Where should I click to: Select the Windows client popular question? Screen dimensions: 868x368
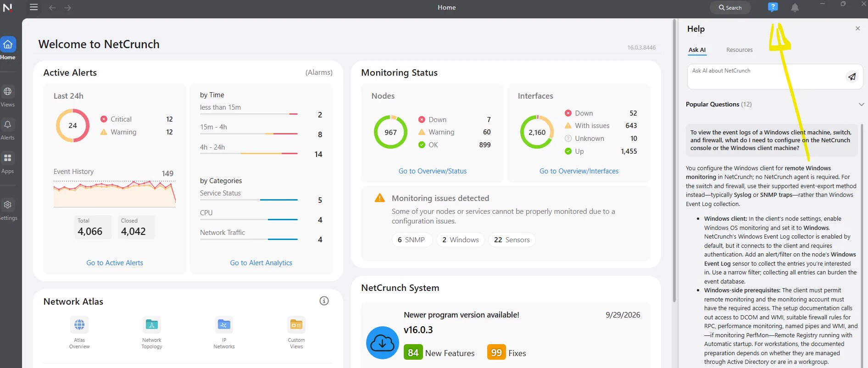pyautogui.click(x=771, y=140)
